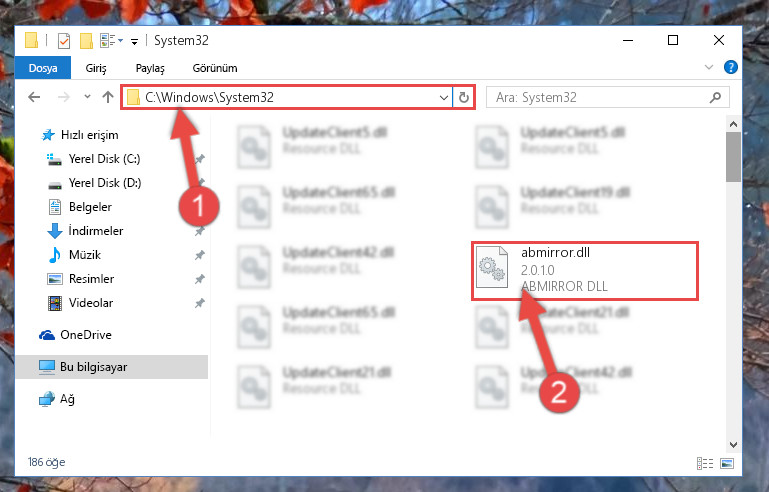
Task: Unpin Müzik from quick access
Action: pos(200,255)
